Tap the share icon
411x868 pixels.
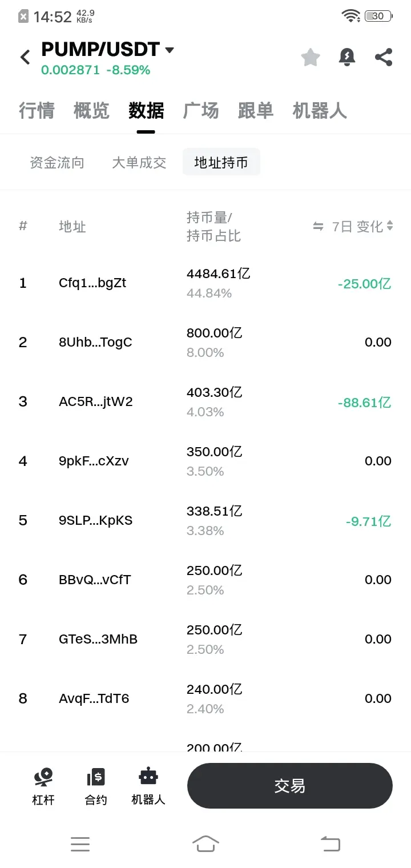[384, 57]
